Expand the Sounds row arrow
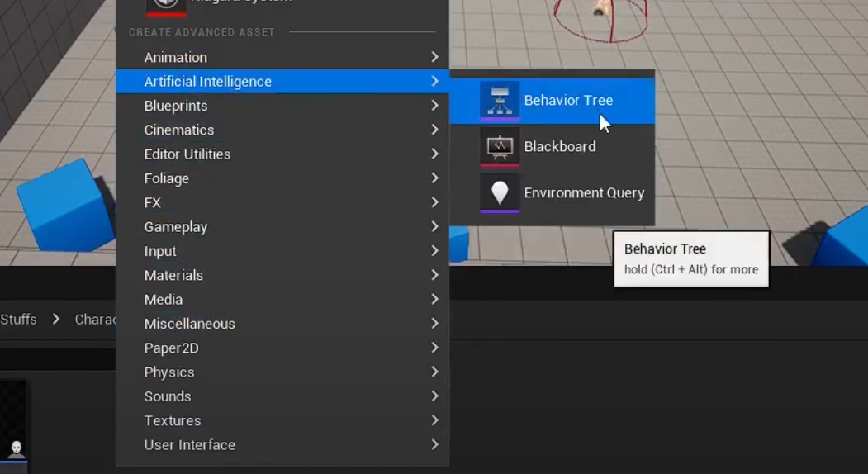The image size is (868, 474). (x=434, y=396)
